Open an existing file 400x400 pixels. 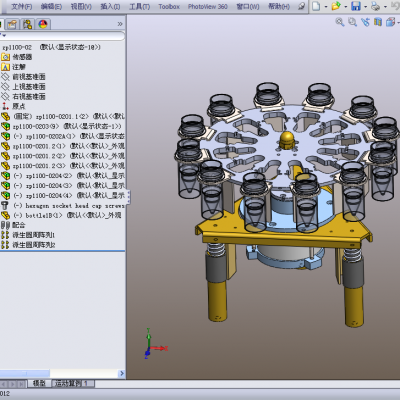tap(336, 6)
